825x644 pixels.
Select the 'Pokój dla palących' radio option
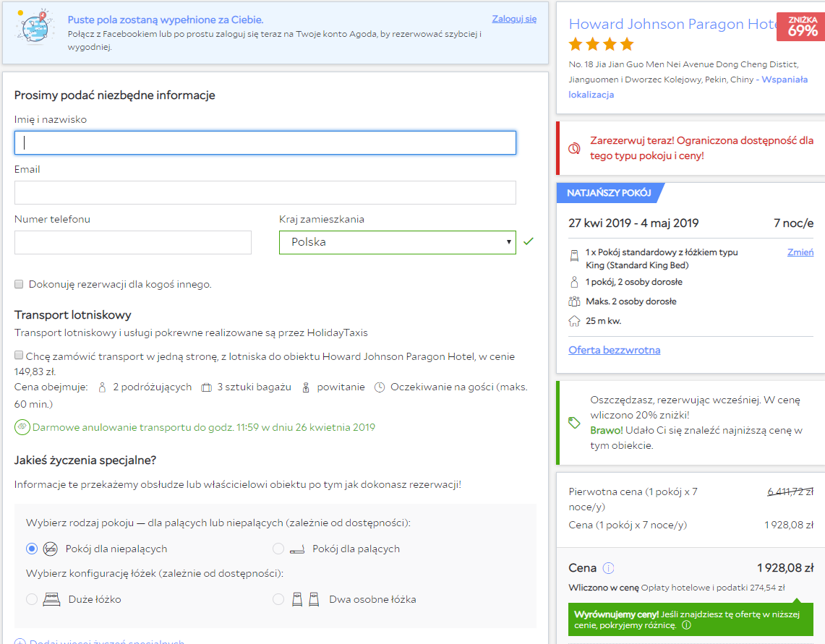[x=278, y=549]
